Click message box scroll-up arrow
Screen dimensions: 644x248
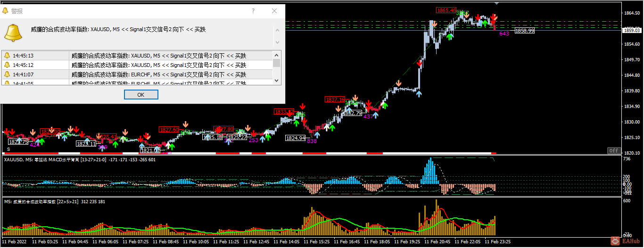click(x=277, y=30)
